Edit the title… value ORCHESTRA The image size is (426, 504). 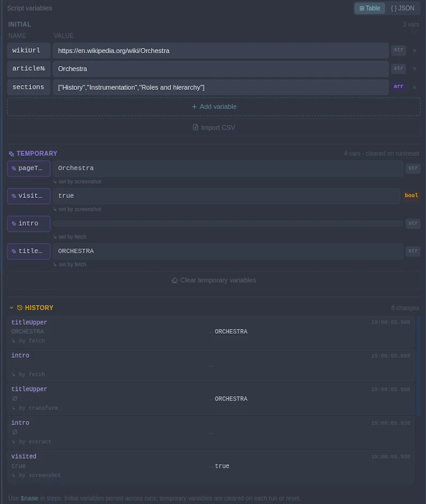pos(227,251)
